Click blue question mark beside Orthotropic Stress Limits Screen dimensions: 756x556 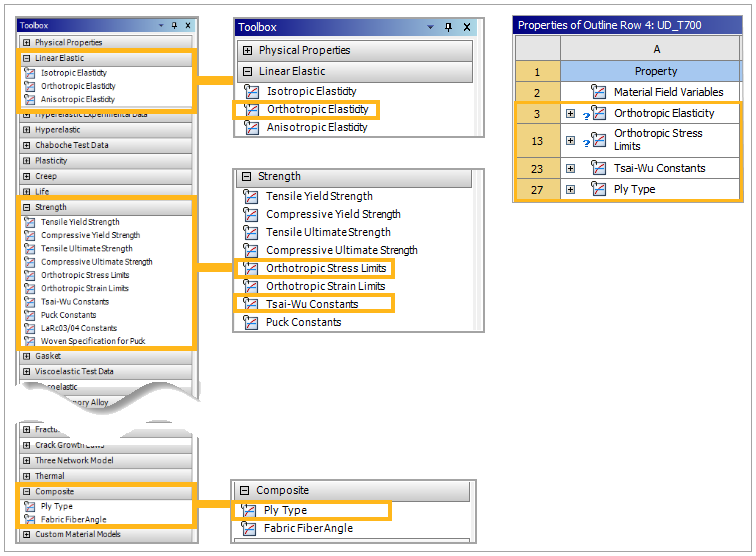(586, 142)
